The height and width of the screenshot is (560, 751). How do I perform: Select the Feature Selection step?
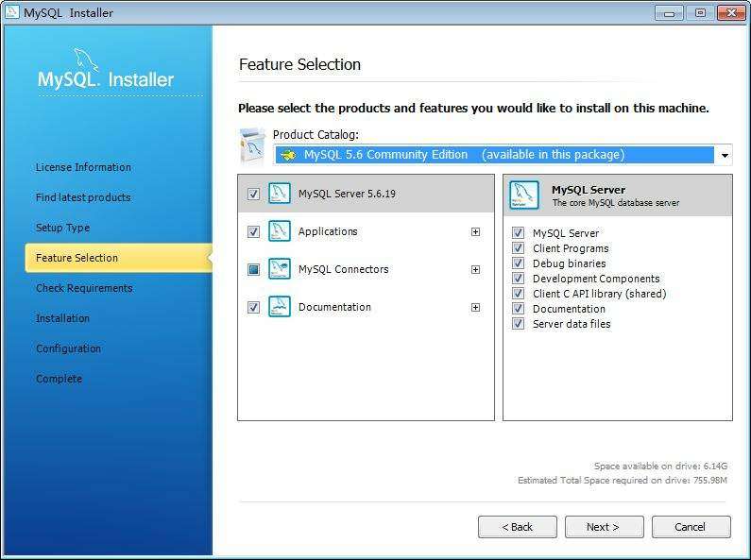[119, 258]
